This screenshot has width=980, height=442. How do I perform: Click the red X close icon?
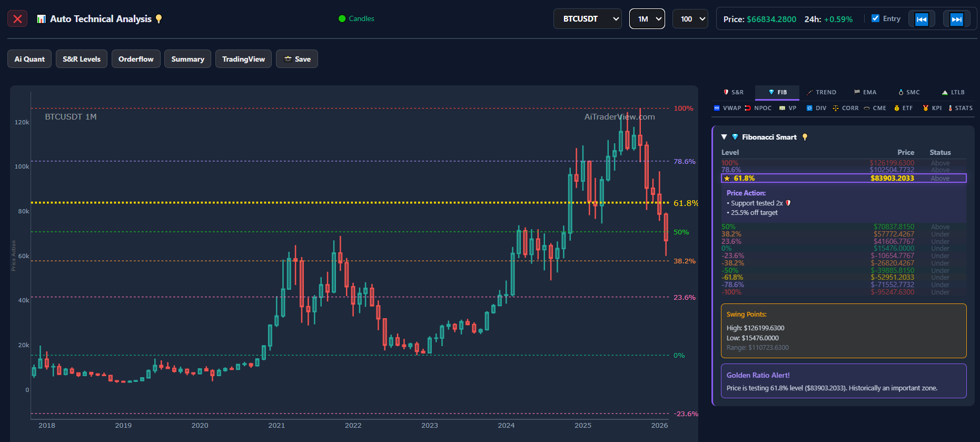(x=17, y=19)
